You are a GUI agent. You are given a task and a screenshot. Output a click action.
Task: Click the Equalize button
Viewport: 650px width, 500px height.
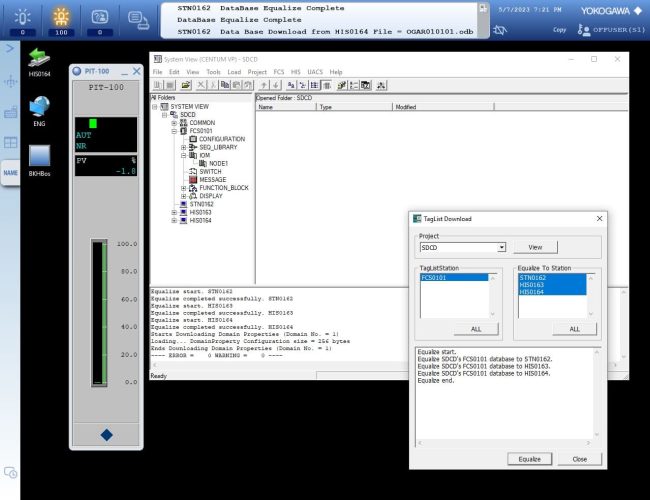529,459
